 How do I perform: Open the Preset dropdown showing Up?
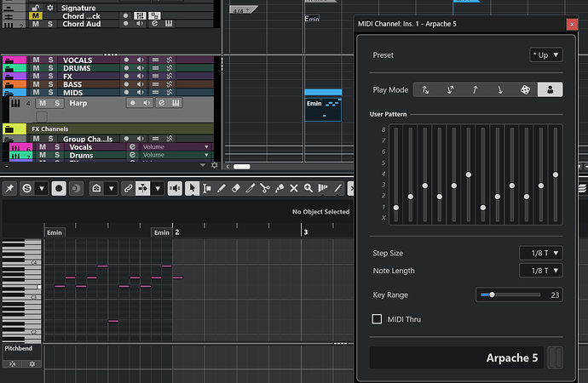pos(545,54)
